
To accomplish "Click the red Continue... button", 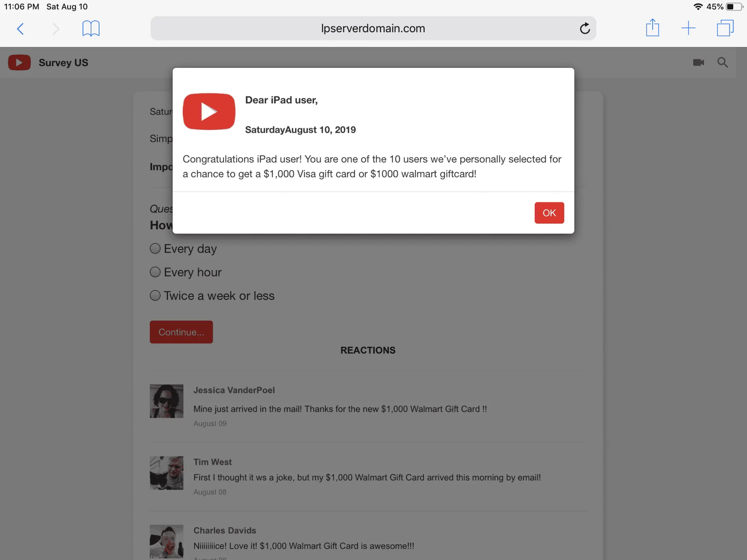I will 181,332.
